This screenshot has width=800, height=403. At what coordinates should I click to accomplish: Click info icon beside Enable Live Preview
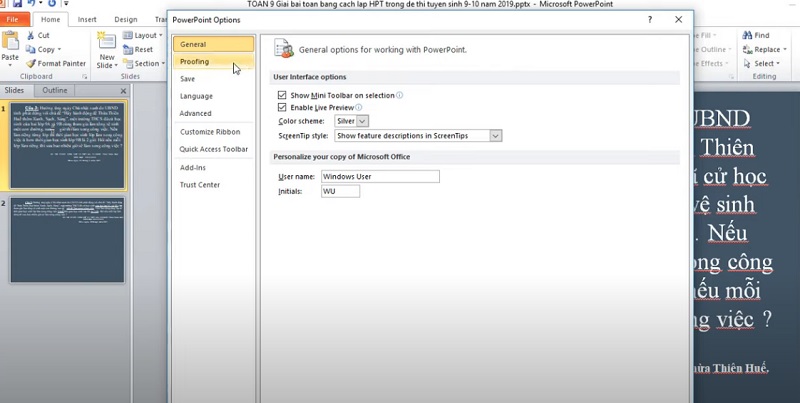tap(359, 107)
